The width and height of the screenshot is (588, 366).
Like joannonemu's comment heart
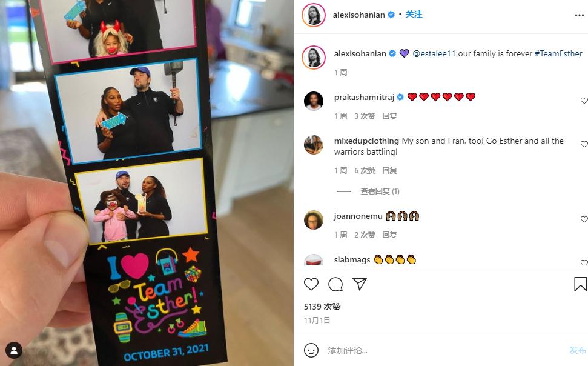tap(584, 219)
